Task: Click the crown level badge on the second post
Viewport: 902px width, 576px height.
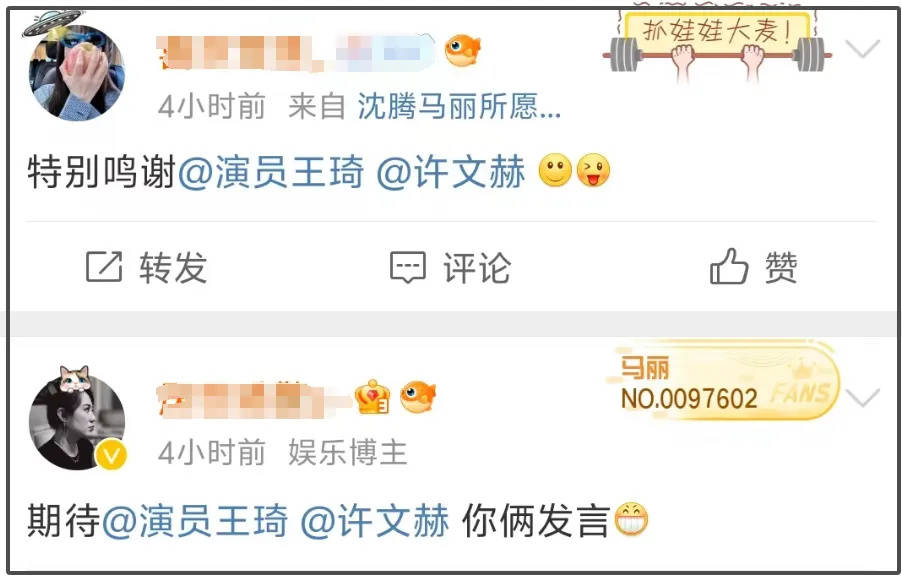Action: 372,397
